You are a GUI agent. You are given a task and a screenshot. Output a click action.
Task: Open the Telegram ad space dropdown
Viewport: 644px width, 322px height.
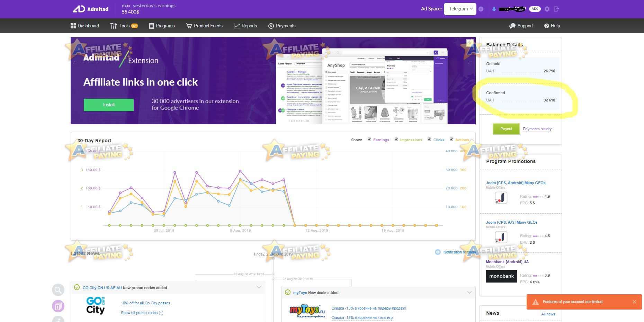pos(460,9)
